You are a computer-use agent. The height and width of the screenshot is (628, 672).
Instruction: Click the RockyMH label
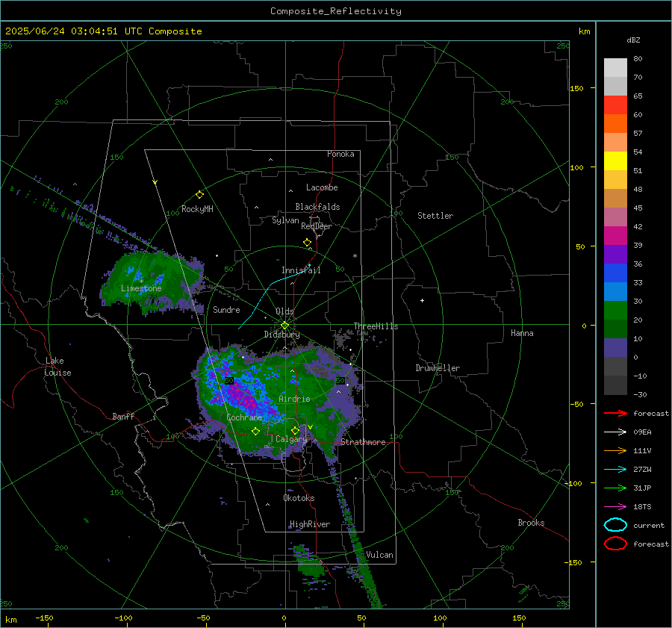[x=197, y=209]
